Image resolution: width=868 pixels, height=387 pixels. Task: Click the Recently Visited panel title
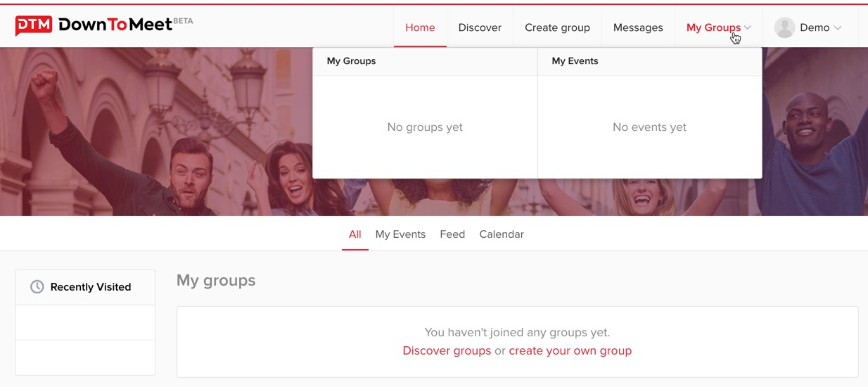(x=91, y=287)
